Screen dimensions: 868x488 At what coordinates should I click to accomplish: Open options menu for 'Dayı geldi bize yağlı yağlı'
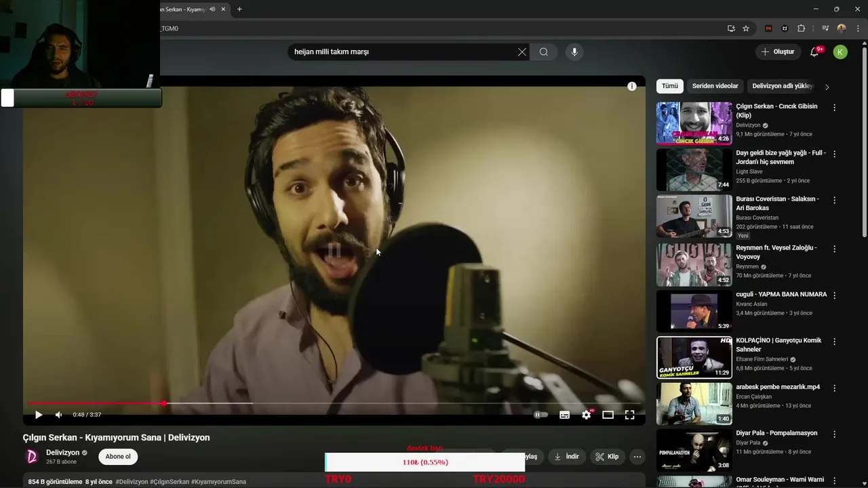tap(835, 154)
